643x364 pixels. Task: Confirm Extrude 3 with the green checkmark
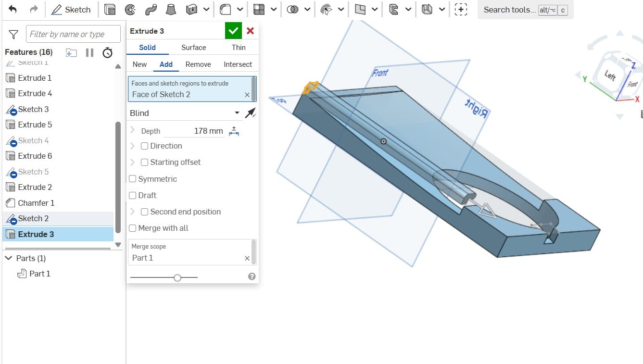click(x=233, y=30)
